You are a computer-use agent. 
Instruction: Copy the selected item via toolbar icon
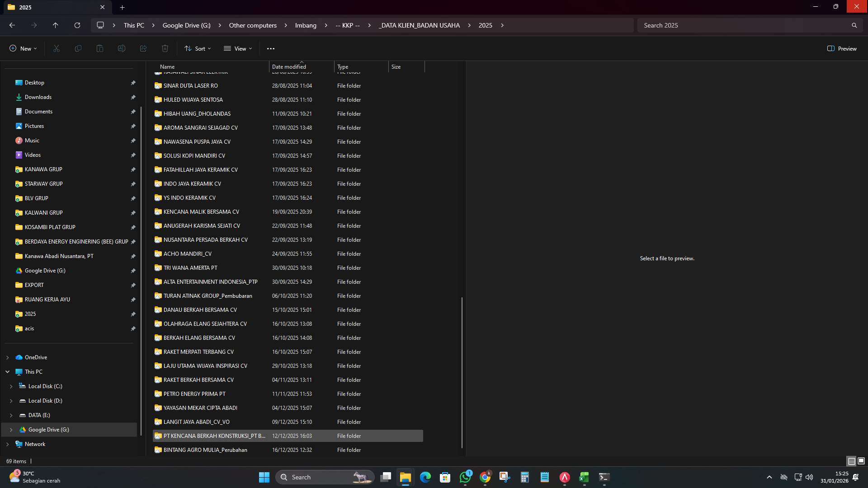78,48
